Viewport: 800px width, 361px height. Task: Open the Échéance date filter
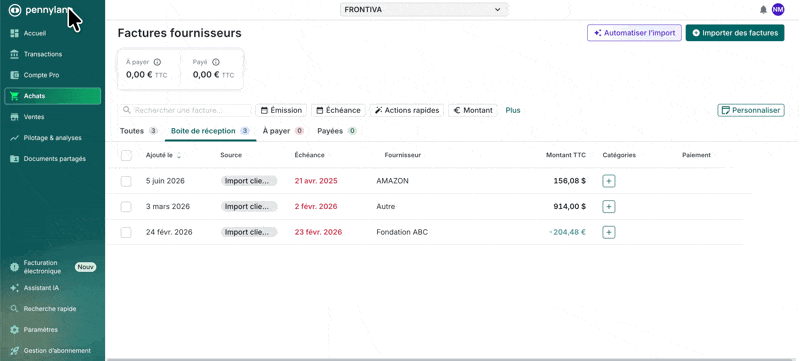(338, 110)
